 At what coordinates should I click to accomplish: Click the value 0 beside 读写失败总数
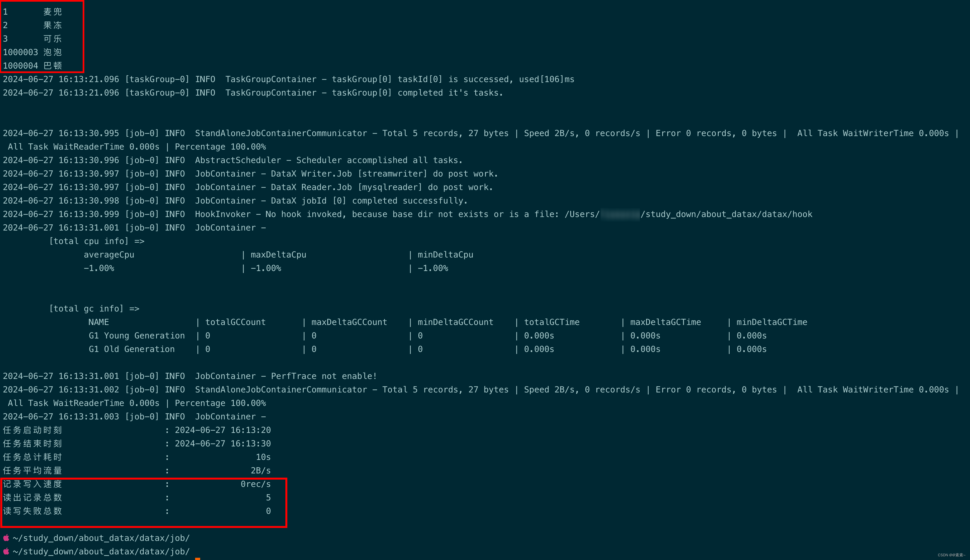click(x=269, y=511)
